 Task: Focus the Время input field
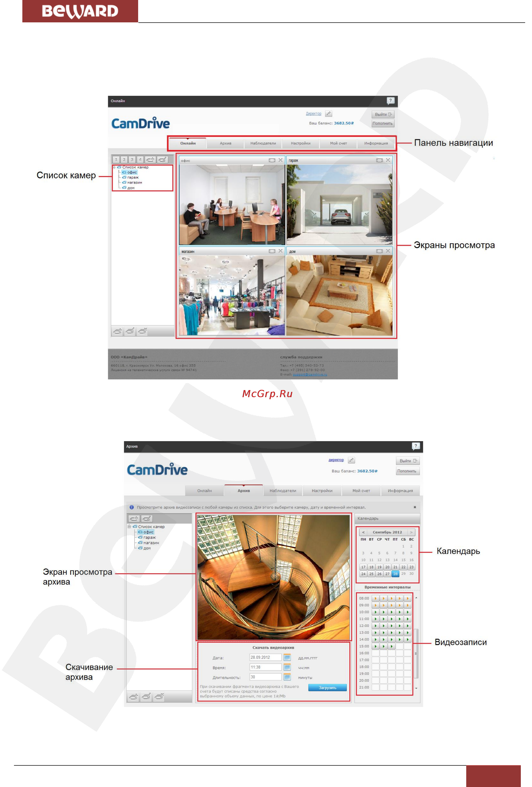(265, 667)
